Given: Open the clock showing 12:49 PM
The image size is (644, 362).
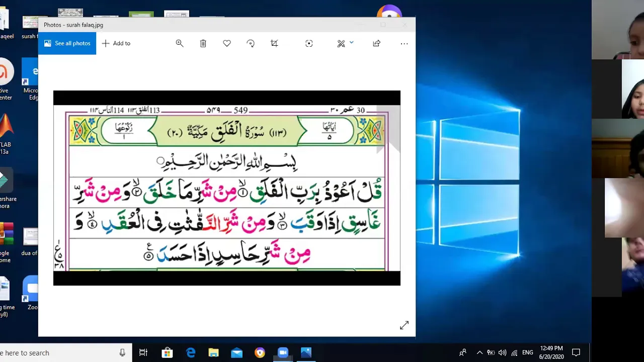Looking at the screenshot, I should tap(551, 352).
